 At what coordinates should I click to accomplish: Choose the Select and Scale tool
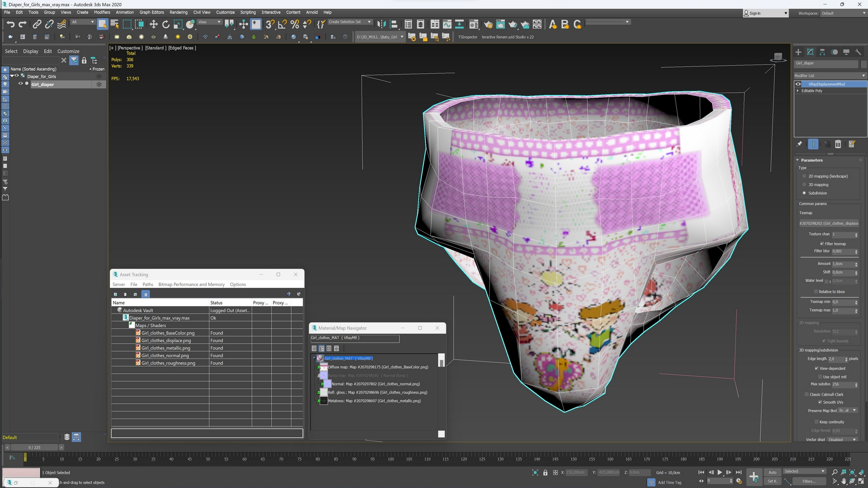click(x=178, y=24)
